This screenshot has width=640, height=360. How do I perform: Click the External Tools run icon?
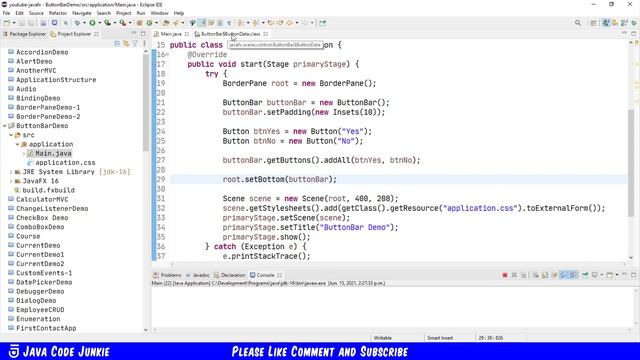(x=122, y=23)
